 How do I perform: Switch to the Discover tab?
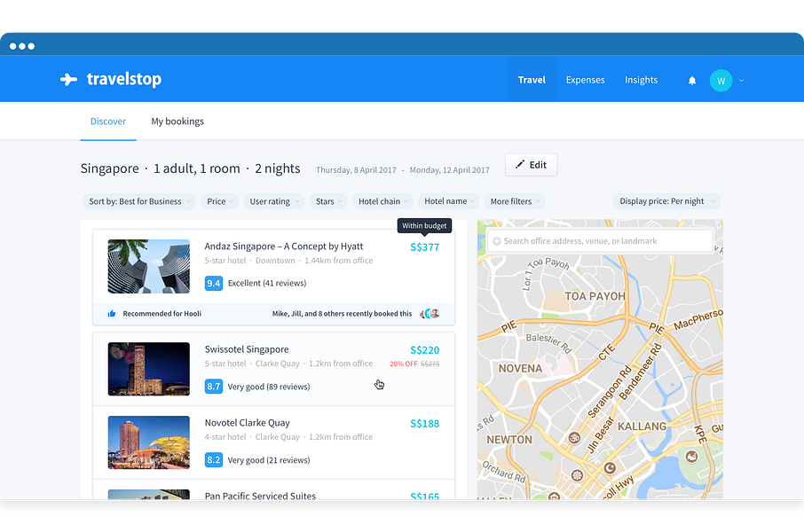(x=108, y=121)
